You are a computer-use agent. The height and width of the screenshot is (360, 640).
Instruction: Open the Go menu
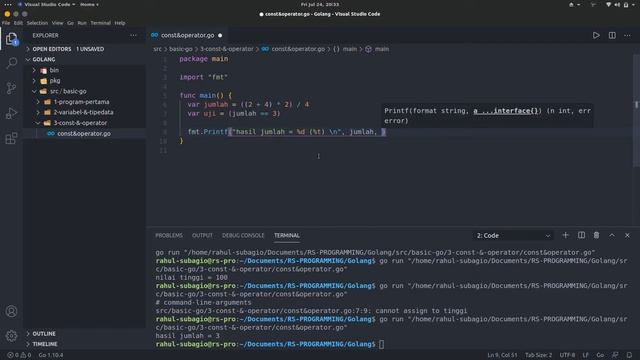[71, 23]
